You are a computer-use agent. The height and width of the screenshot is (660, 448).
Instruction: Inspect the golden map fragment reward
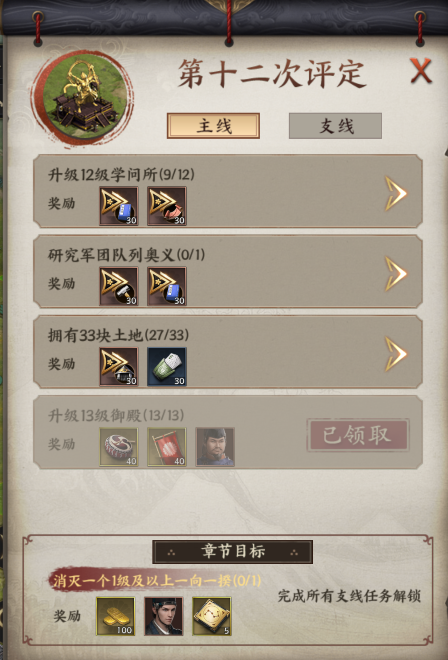(x=212, y=616)
